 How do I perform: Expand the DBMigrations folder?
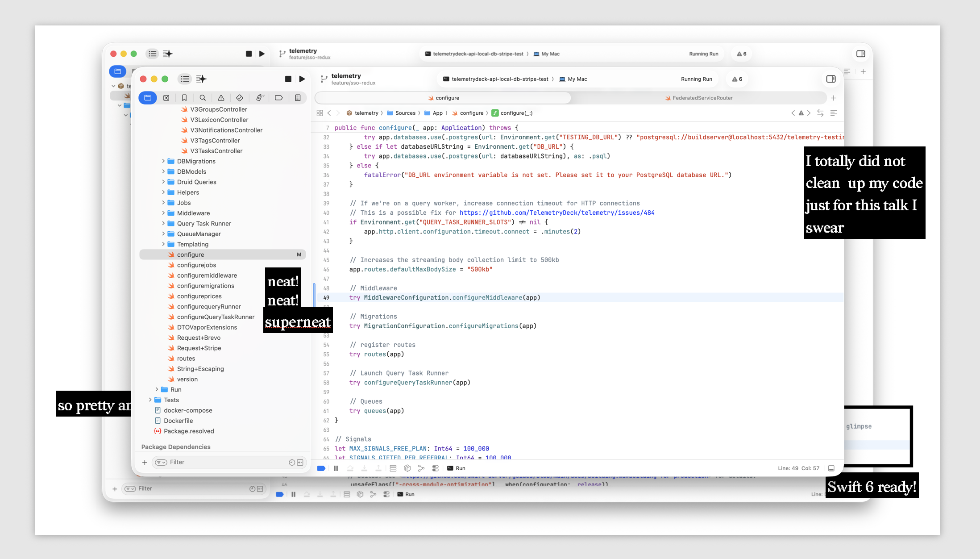[x=163, y=161]
